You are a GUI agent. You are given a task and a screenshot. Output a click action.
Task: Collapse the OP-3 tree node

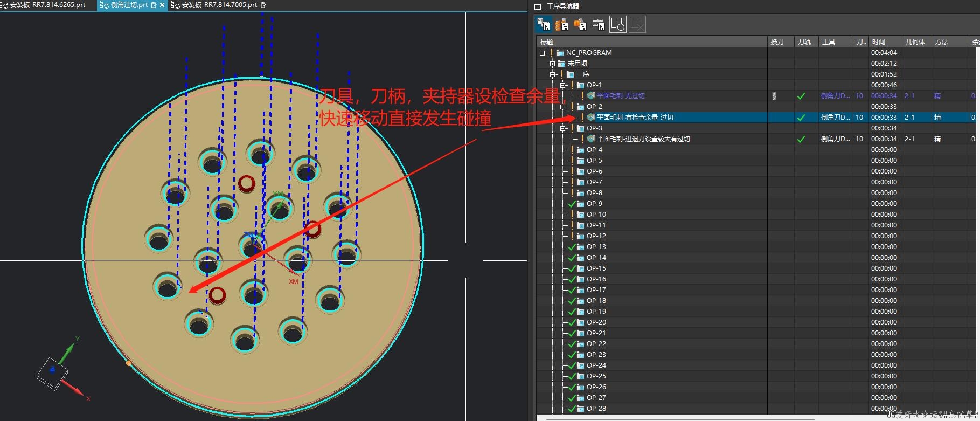[x=563, y=128]
